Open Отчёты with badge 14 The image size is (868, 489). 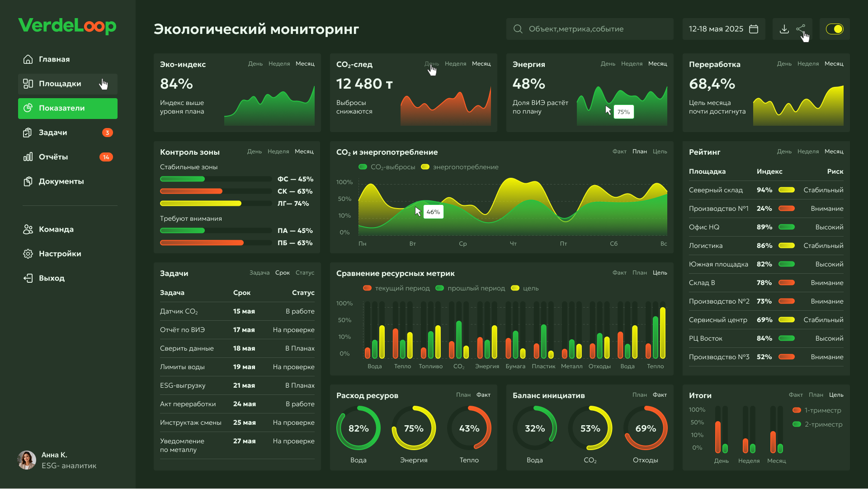pos(68,157)
